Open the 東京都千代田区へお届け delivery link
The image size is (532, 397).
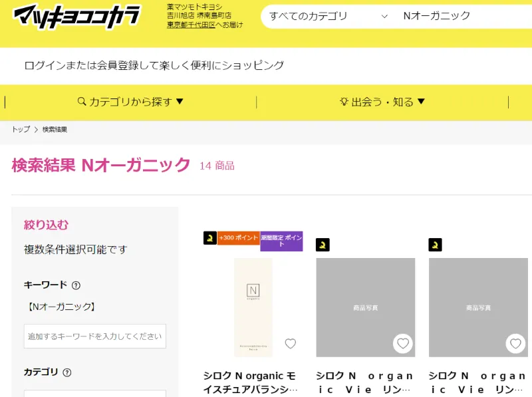(x=205, y=25)
